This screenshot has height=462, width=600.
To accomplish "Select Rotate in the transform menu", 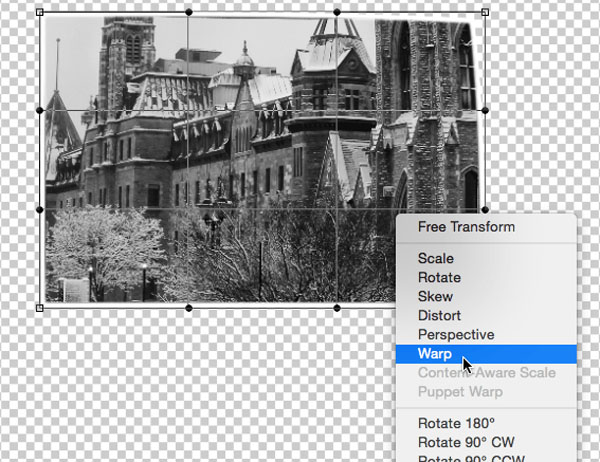I will 486,278.
